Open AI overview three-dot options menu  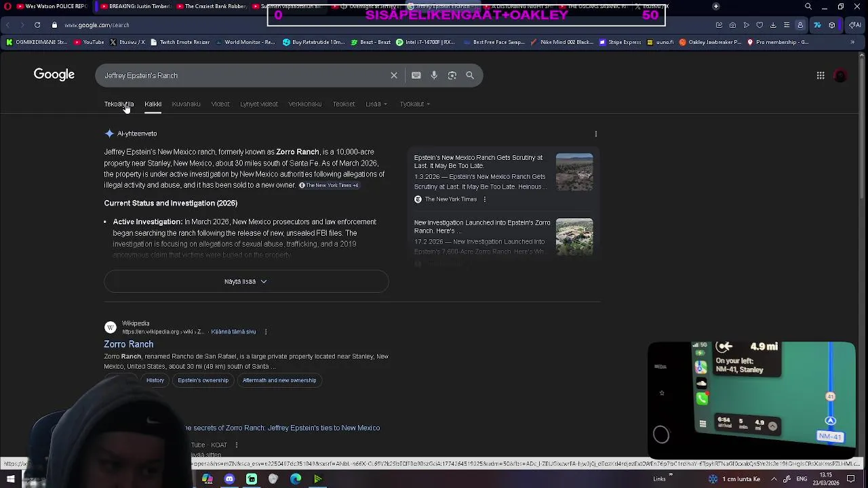[596, 134]
